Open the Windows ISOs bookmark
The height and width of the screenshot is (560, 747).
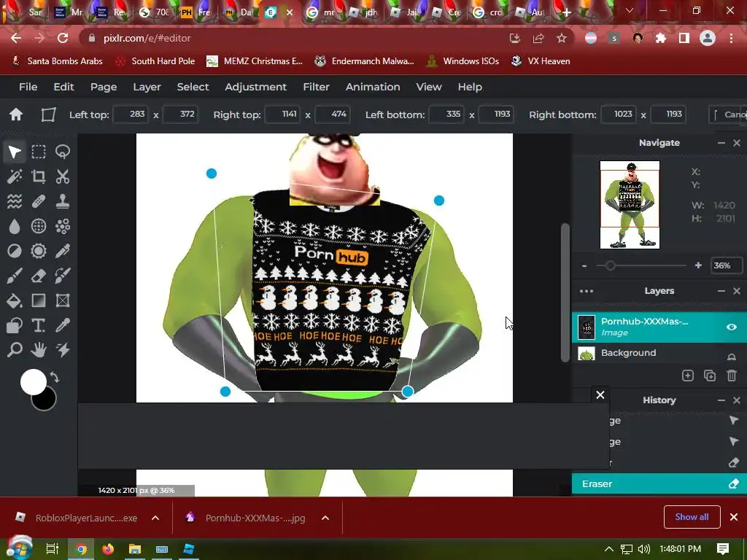point(463,61)
